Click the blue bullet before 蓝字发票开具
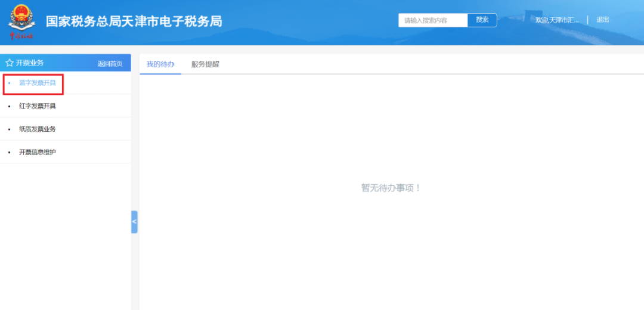Image resolution: width=644 pixels, height=310 pixels. click(x=9, y=83)
